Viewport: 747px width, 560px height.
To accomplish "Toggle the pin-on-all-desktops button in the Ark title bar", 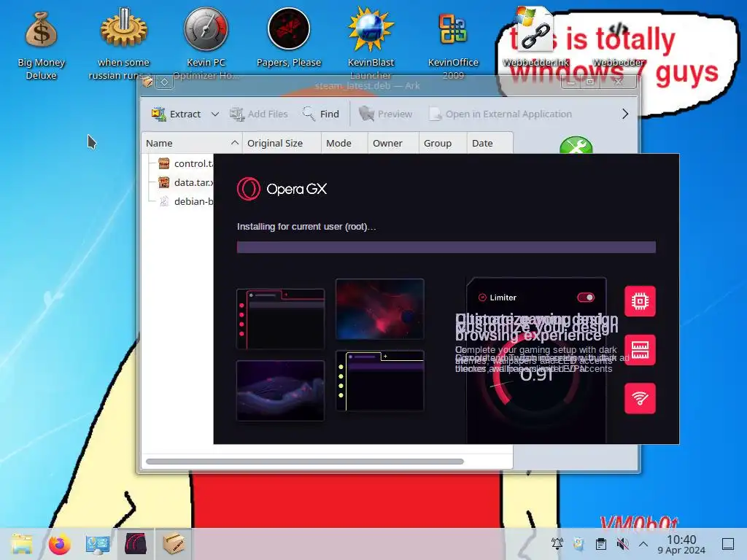I will click(164, 82).
